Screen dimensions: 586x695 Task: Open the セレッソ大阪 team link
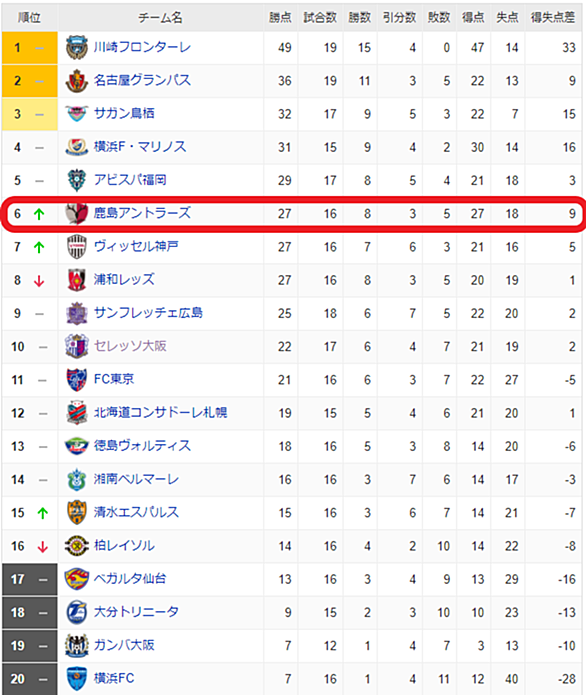coord(130,346)
